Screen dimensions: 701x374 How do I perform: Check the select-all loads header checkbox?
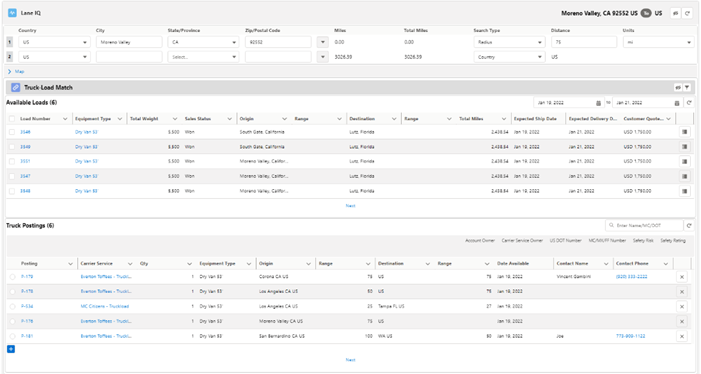[x=12, y=119]
